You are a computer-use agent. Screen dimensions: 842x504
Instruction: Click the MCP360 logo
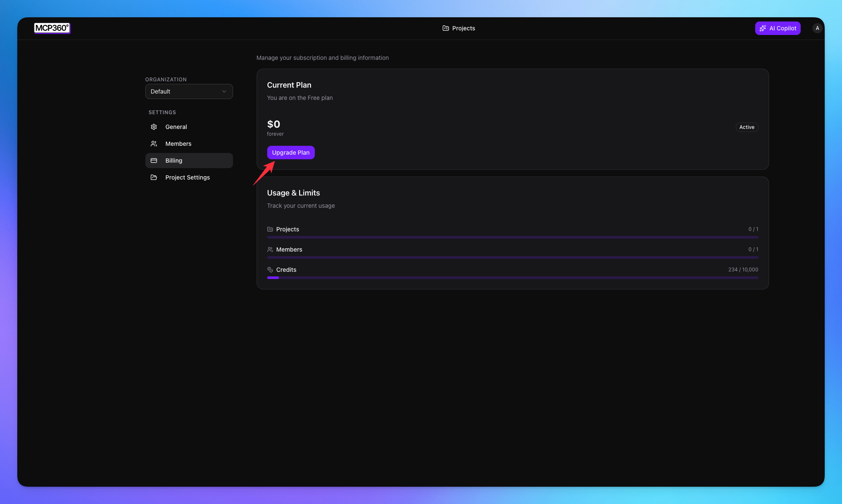[x=52, y=28]
